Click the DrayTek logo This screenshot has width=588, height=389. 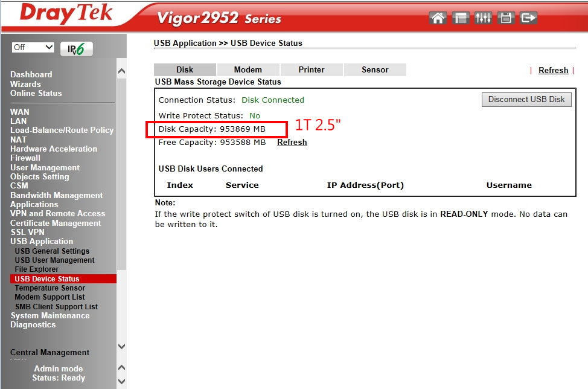66,13
